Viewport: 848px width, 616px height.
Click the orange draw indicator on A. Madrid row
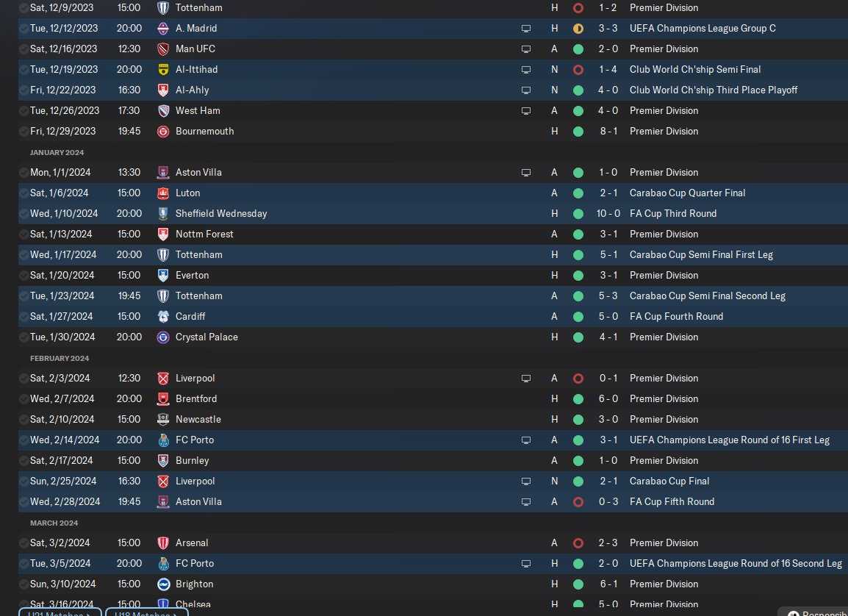(578, 29)
